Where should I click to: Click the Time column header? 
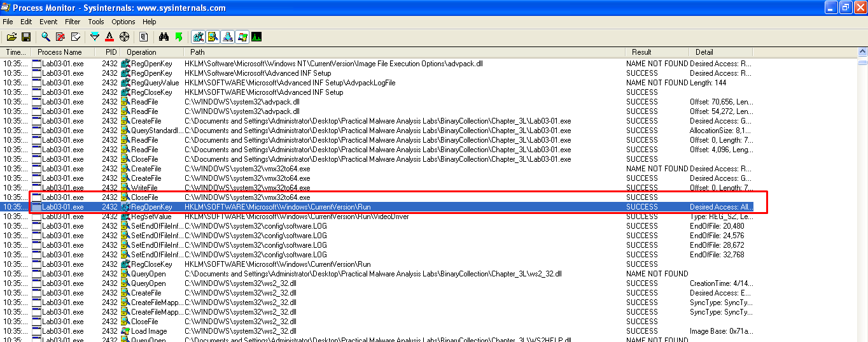coord(15,52)
